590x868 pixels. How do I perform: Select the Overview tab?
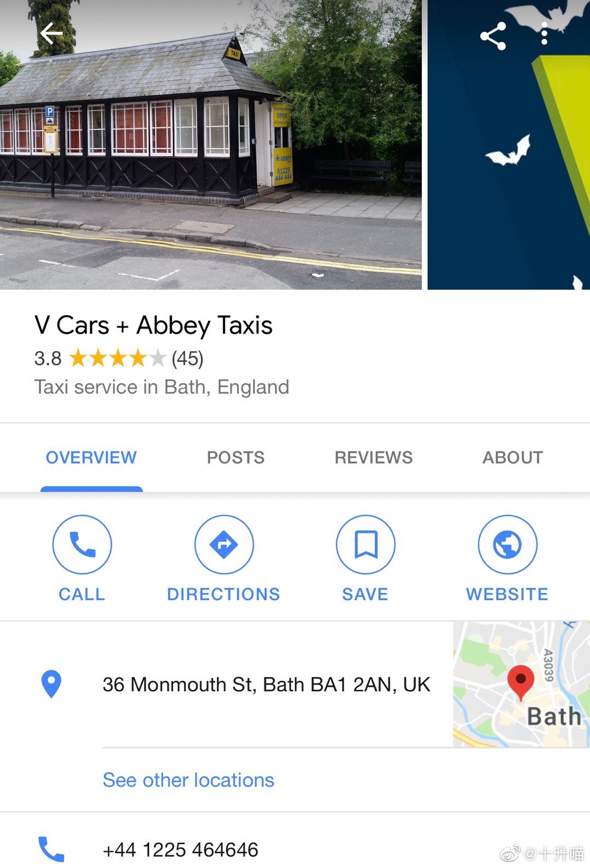pos(91,457)
